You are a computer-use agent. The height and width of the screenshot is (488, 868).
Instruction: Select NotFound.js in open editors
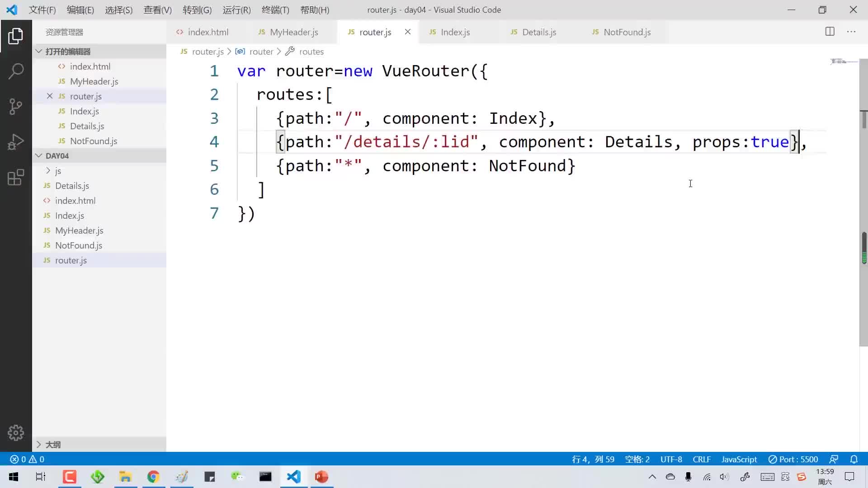point(99,141)
